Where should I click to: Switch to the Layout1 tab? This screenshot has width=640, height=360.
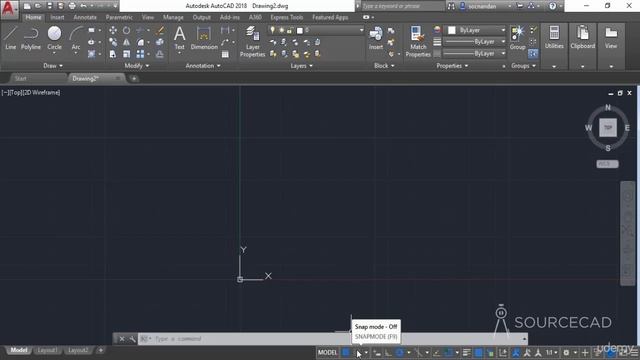click(x=47, y=351)
